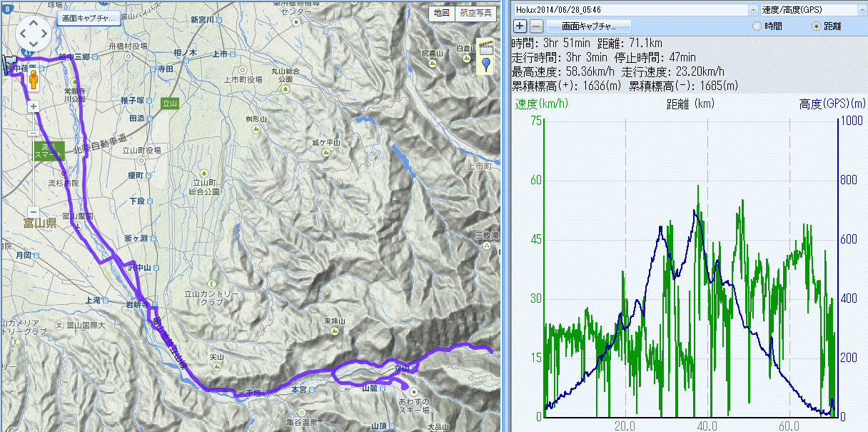Image resolution: width=868 pixels, height=432 pixels.
Task: Select the 時間 radio button
Action: pyautogui.click(x=757, y=26)
